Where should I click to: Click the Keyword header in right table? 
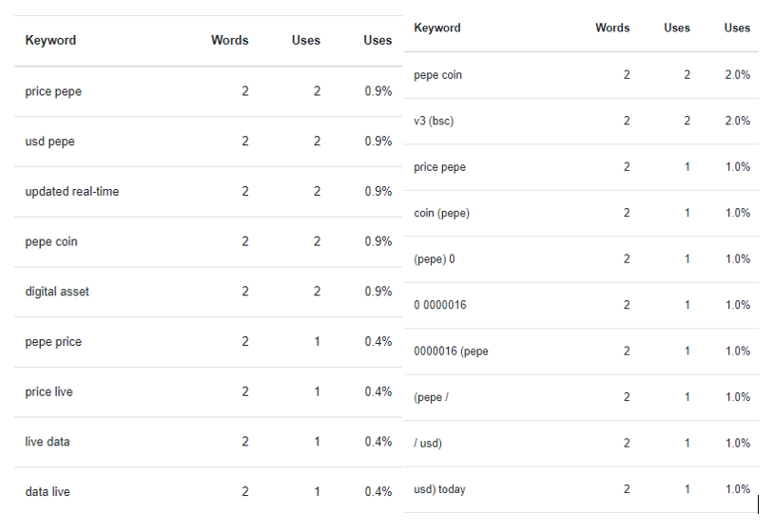click(437, 28)
